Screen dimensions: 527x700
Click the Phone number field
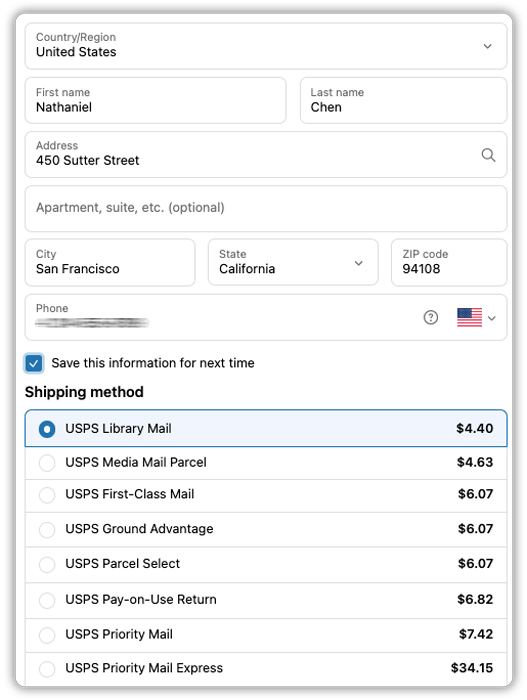[x=266, y=317]
